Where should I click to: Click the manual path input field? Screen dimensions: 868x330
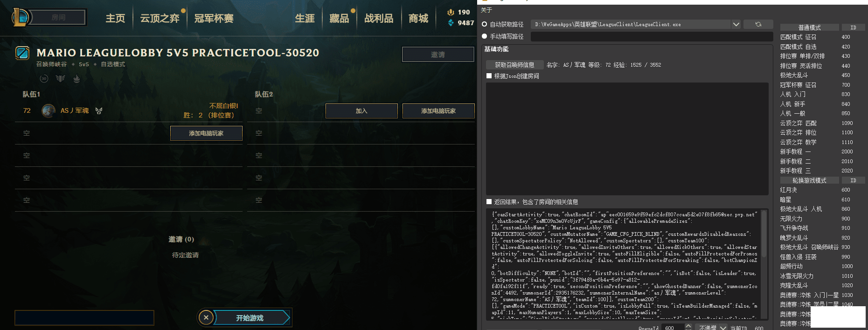click(x=652, y=36)
